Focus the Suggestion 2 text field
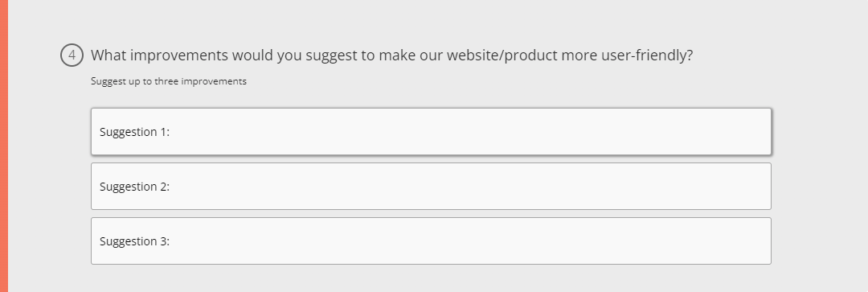 [431, 186]
